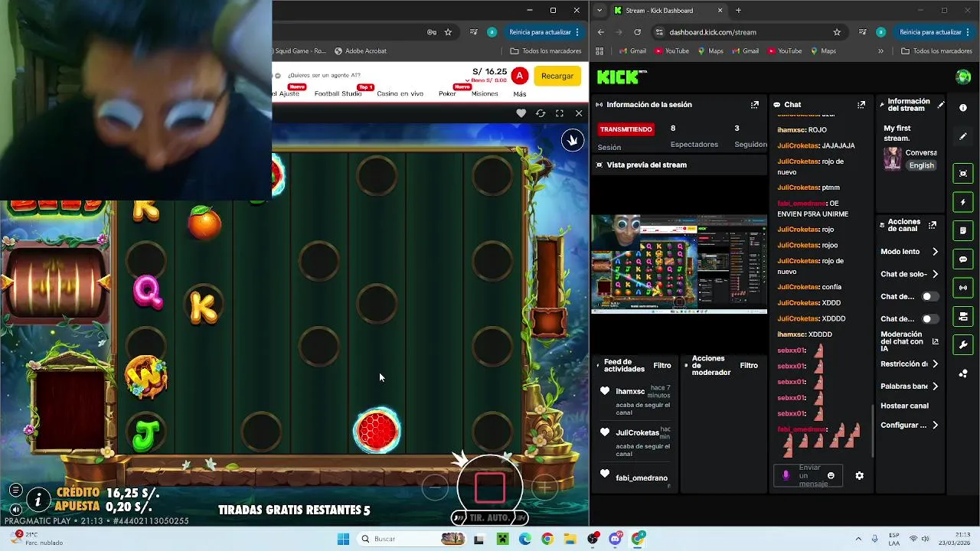Click the three-dots cluster sidebar icon
The height and width of the screenshot is (551, 980).
(963, 373)
